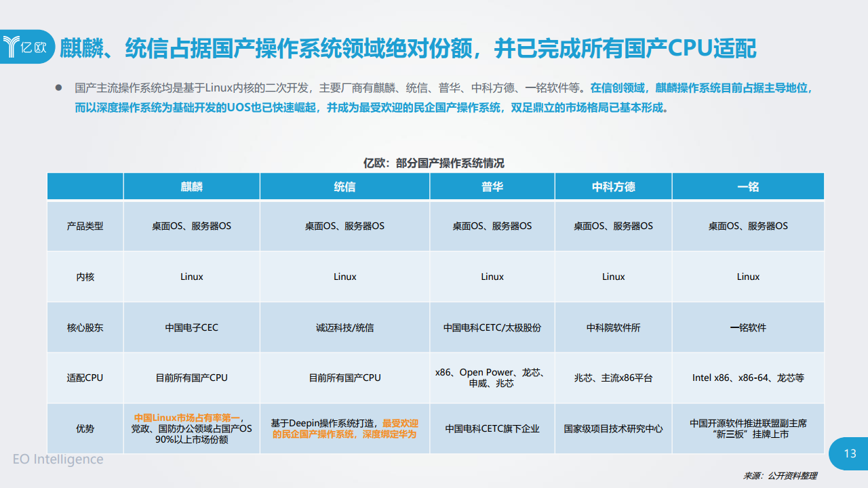This screenshot has height=488, width=868.
Task: Click the 中国电科CETC旗下企业 cell
Action: [492, 428]
